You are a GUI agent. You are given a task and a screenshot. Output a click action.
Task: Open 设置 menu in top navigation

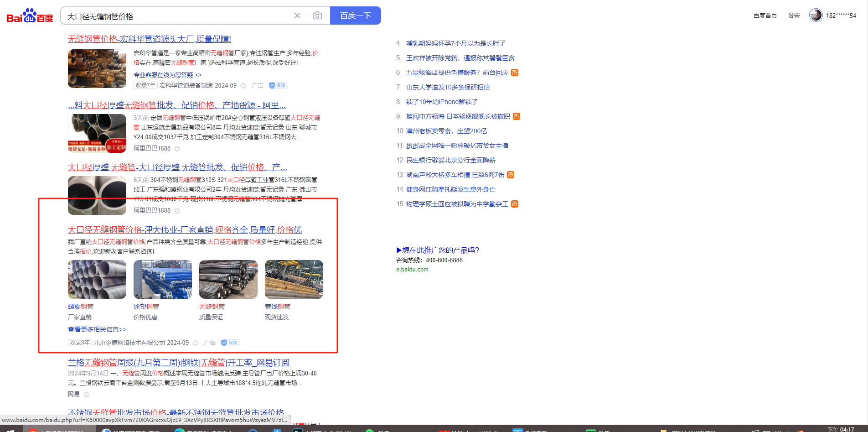[794, 16]
